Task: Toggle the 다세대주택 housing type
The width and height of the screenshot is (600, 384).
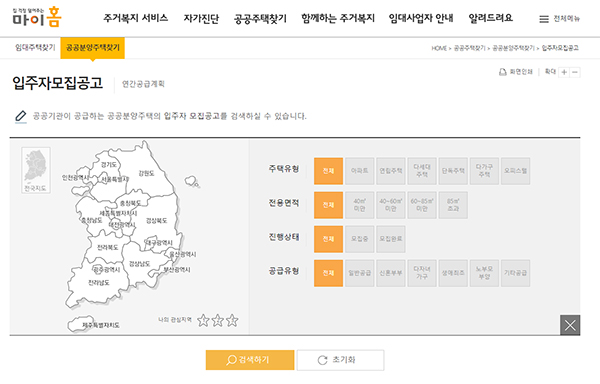Action: pos(422,171)
